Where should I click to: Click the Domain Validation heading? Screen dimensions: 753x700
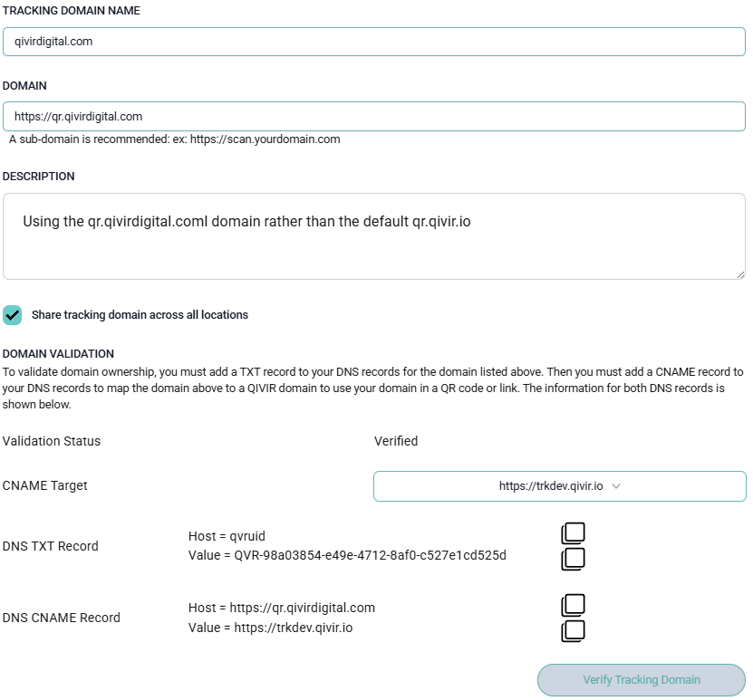(x=58, y=353)
